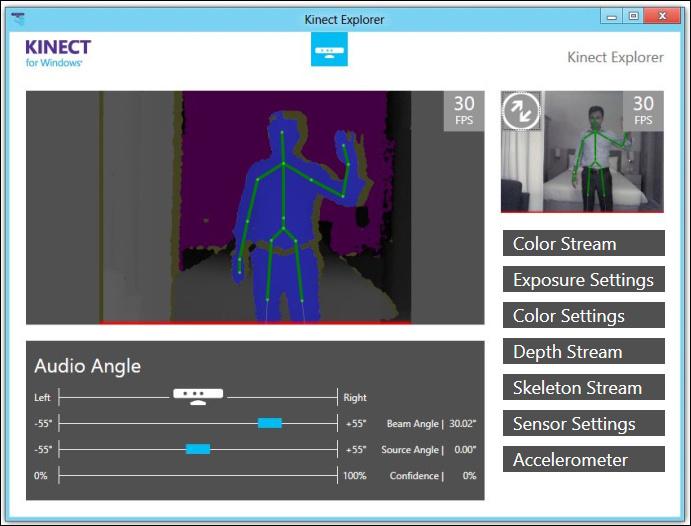Screen dimensions: 691x526
Task: Click the Right label in Audio Angle
Action: pos(355,397)
